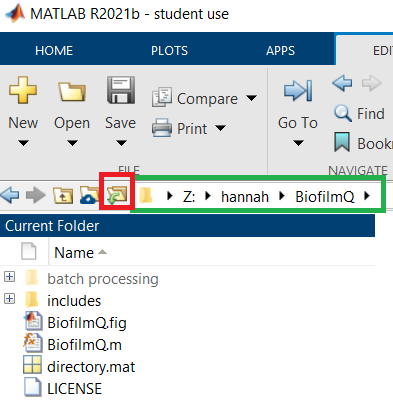Viewport: 393px width, 405px height.
Task: Click hannah in the folder path
Action: (x=245, y=197)
